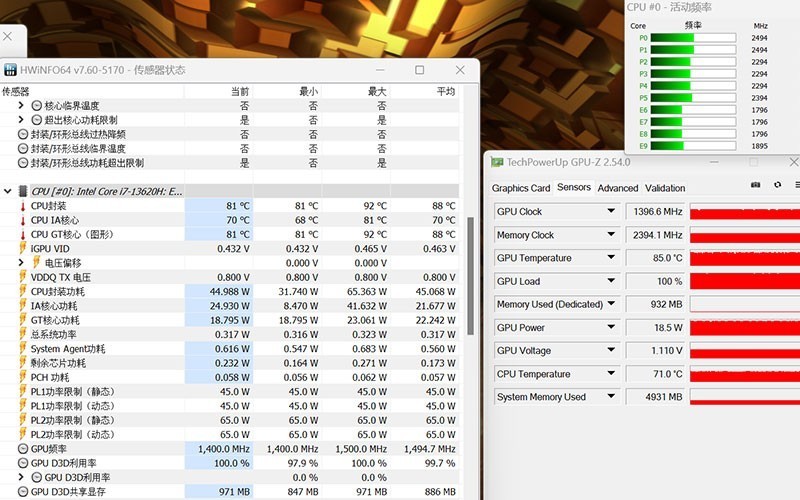Click the 平均 column header

pos(445,91)
